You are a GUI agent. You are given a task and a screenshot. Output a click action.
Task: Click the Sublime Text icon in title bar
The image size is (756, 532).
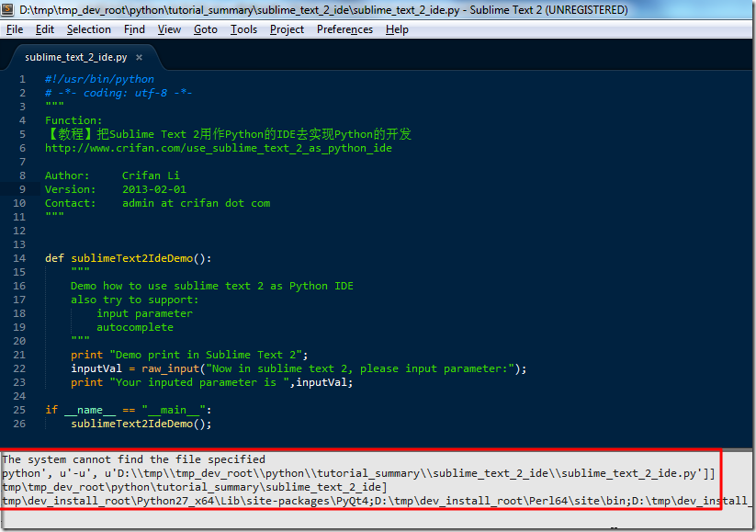click(7, 9)
